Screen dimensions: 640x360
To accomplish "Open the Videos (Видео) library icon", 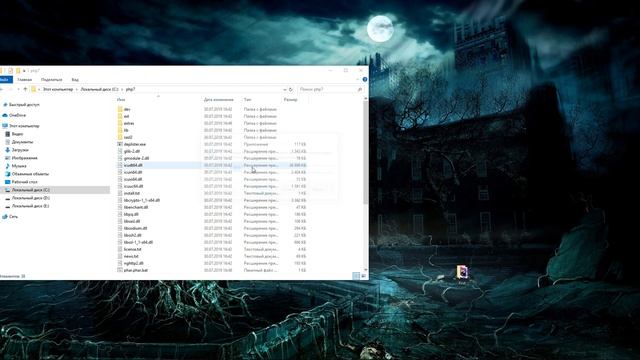I will pyautogui.click(x=7, y=134).
